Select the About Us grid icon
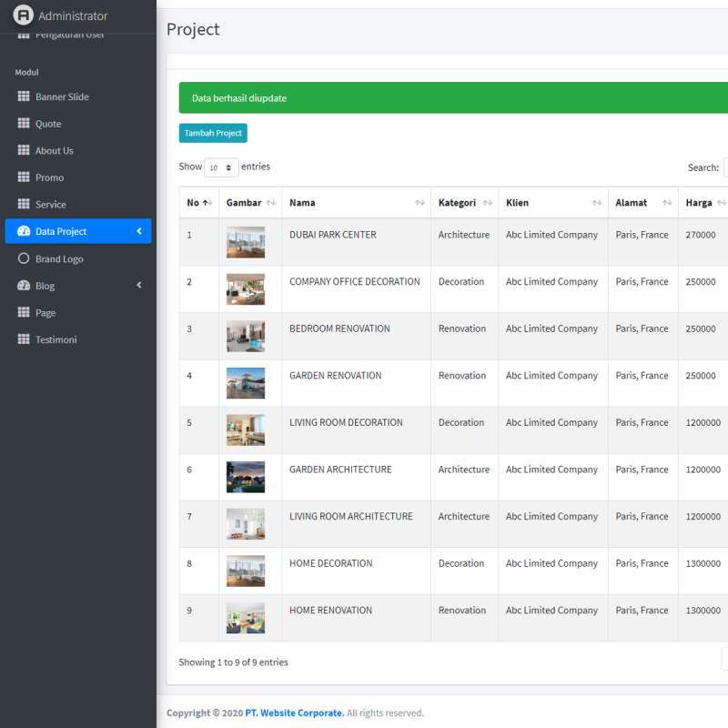 23,150
